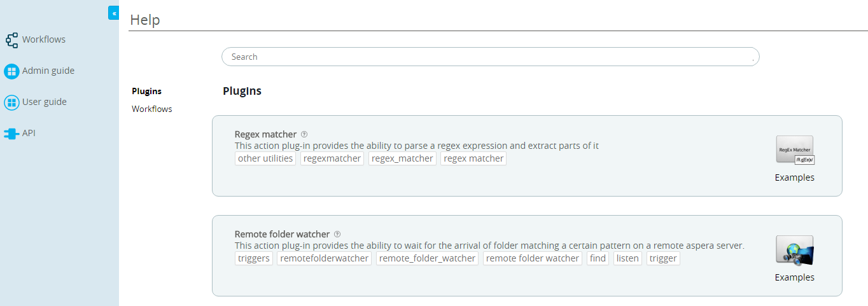Select the Workflows section in the help navigation
Viewport: 868px width, 306px height.
151,109
